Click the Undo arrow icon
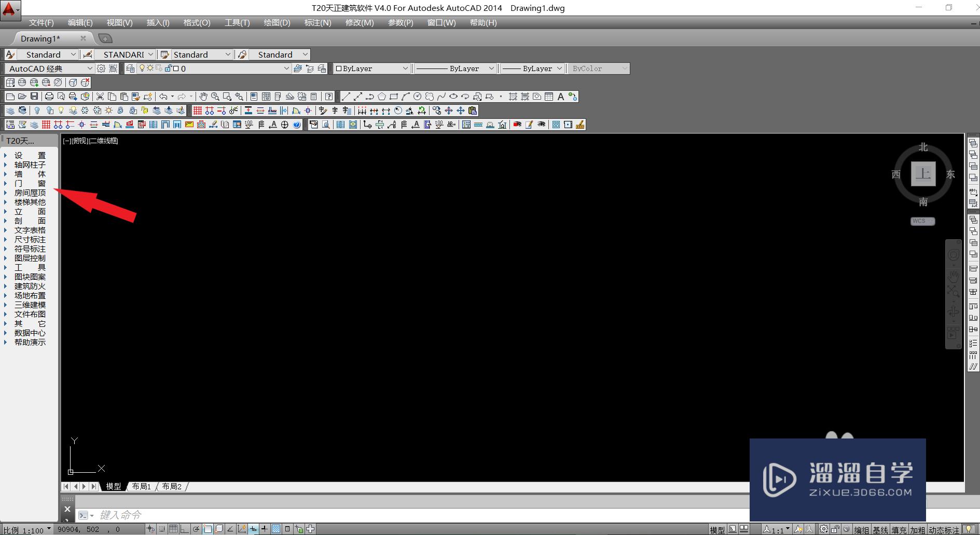Image resolution: width=980 pixels, height=535 pixels. (163, 97)
